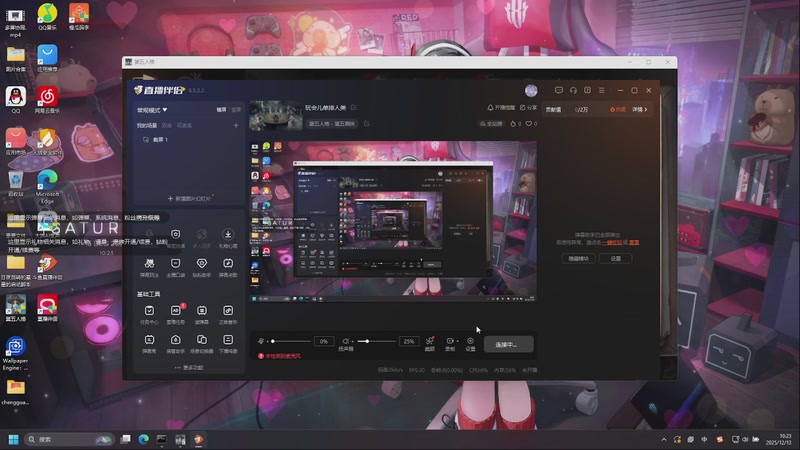
Task: Click the 分享 share button
Action: (529, 108)
